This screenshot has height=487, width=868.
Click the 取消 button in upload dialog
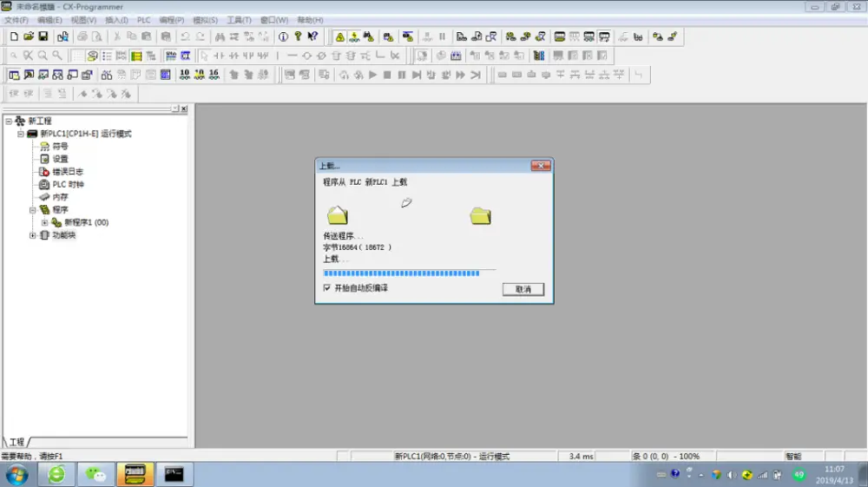[x=523, y=289]
